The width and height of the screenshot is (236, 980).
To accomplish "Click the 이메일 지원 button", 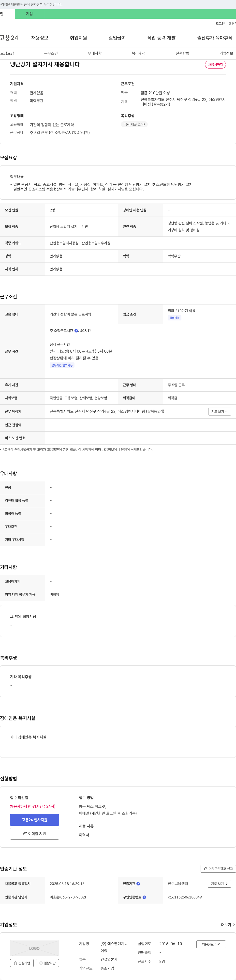I will click(x=35, y=834).
